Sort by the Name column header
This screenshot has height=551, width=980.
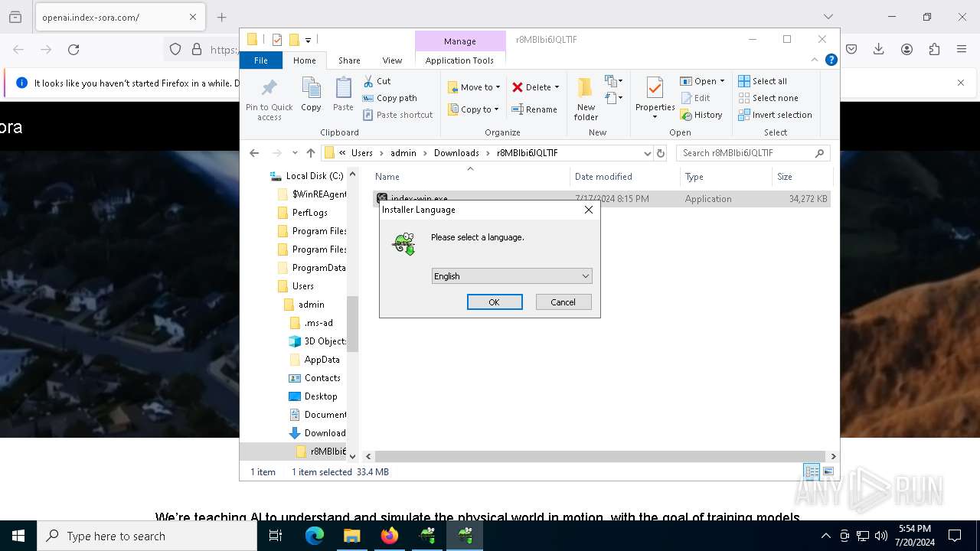471,177
